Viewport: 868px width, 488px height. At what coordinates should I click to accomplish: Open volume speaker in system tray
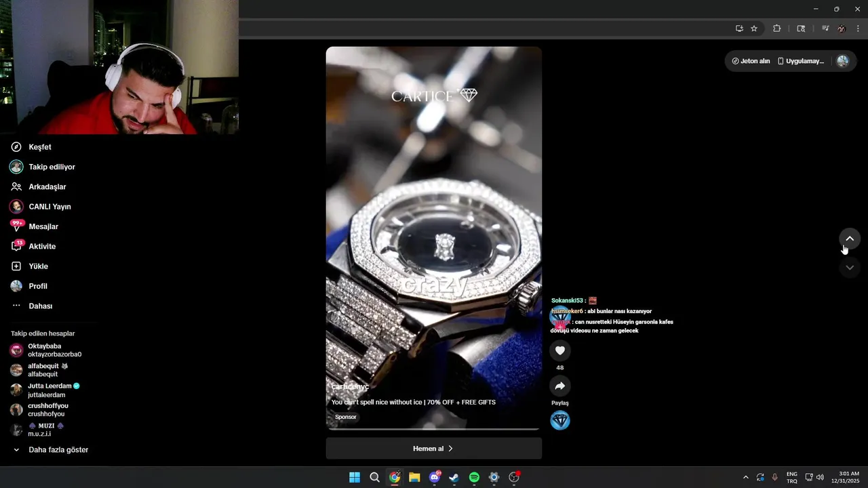click(820, 477)
